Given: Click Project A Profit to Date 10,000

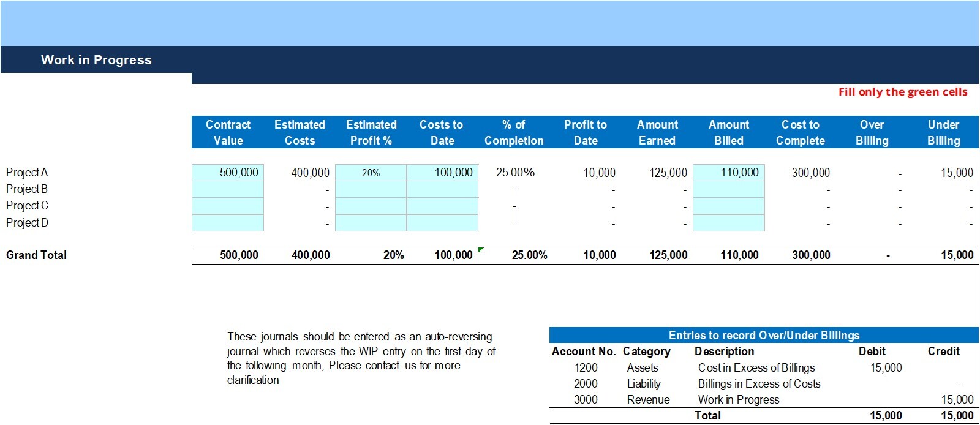Looking at the screenshot, I should pos(599,173).
